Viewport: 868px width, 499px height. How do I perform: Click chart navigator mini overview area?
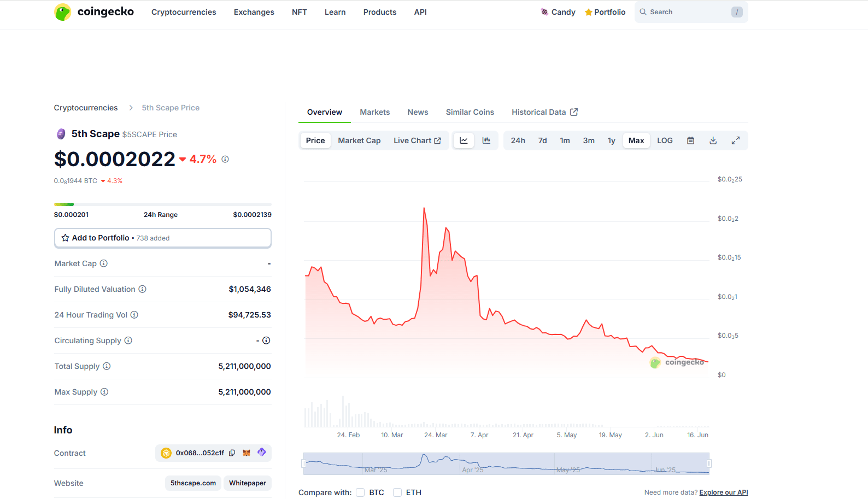[x=506, y=463]
